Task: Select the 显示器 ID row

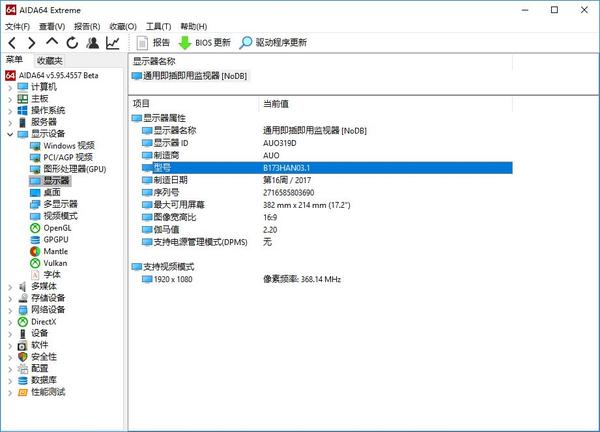Action: point(327,143)
